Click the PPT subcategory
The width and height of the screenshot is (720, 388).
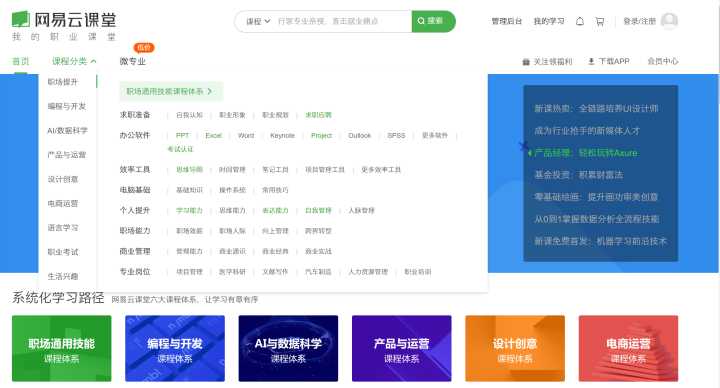click(x=182, y=135)
